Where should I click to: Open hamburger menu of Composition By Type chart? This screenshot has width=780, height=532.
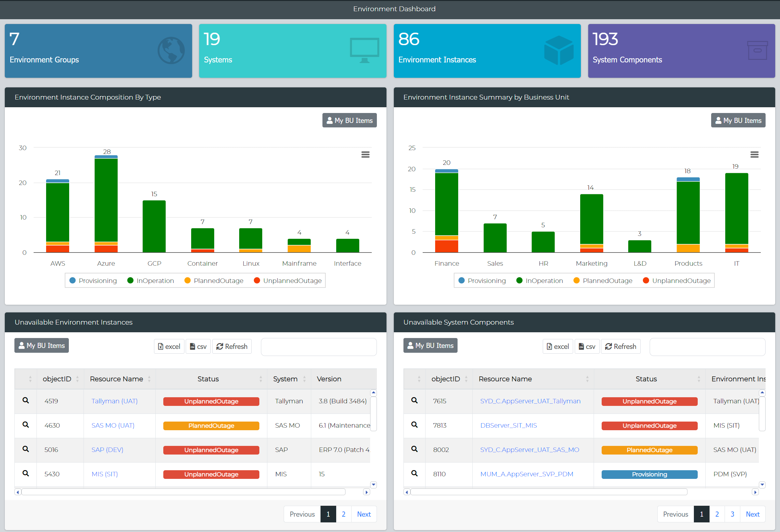tap(365, 155)
